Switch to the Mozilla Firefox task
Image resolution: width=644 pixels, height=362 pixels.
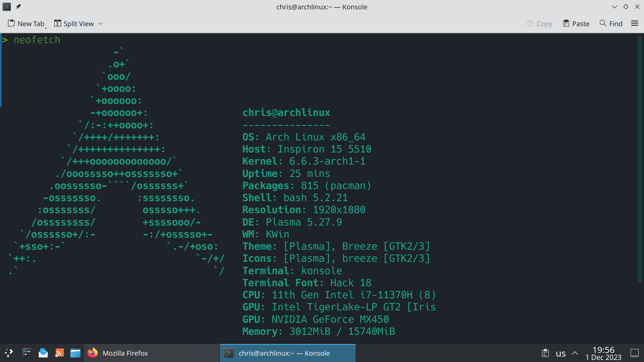pyautogui.click(x=152, y=353)
